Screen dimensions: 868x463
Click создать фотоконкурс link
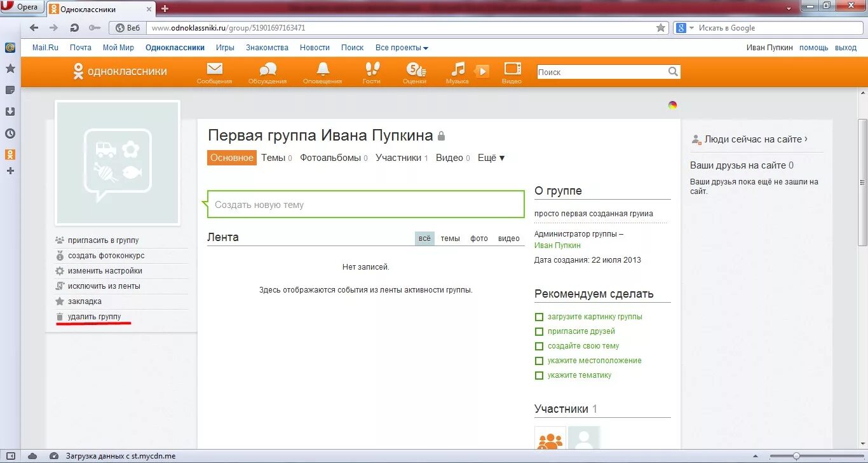coord(106,256)
